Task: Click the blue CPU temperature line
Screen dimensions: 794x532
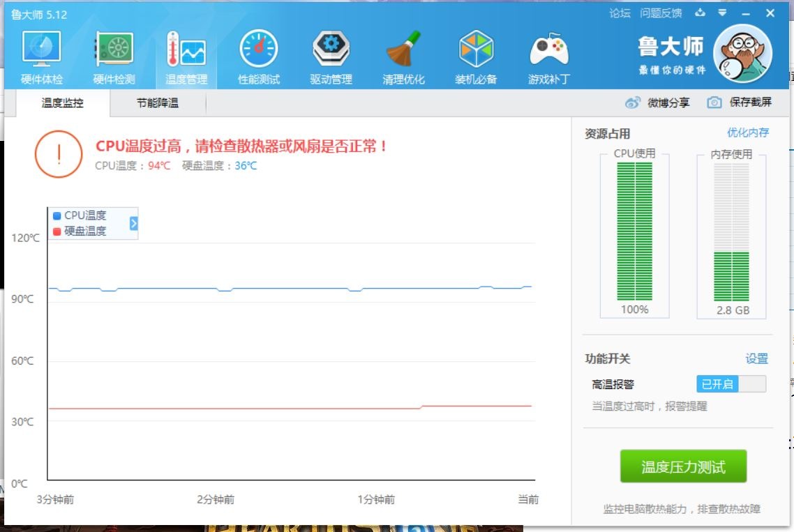Action: coord(290,289)
